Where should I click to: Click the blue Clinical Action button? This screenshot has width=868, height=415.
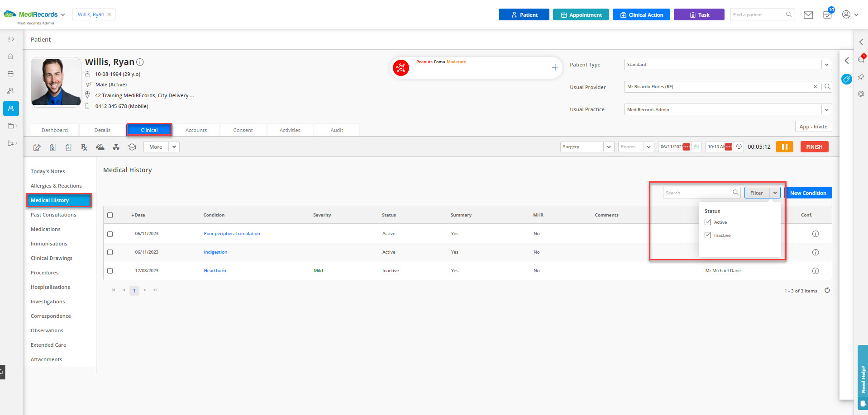[641, 14]
